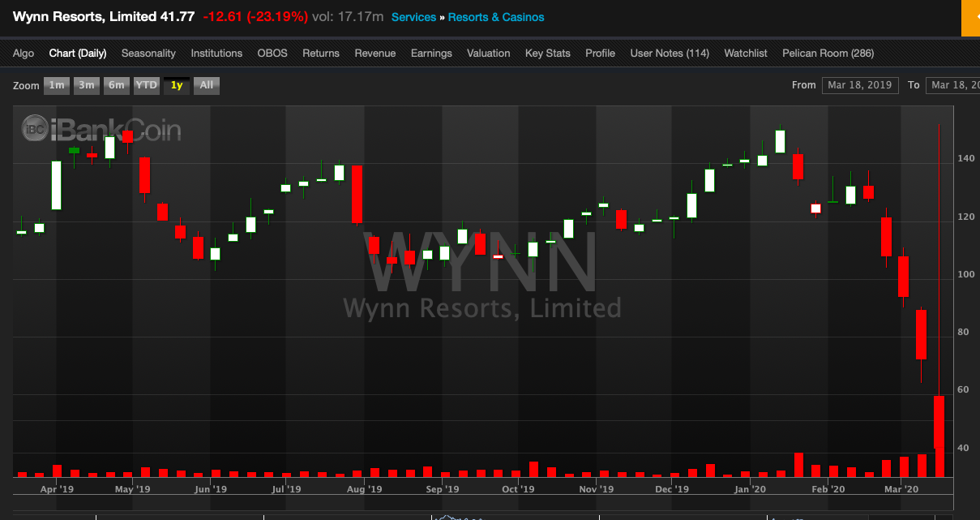Screen dimensions: 980x520
Task: Click the 100 price axis label
Action: (965, 275)
